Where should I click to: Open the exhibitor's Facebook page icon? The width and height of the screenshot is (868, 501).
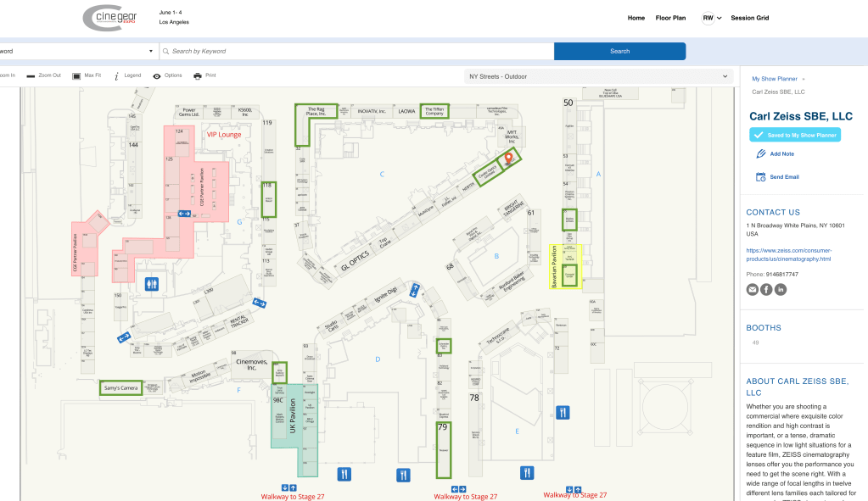pos(766,290)
